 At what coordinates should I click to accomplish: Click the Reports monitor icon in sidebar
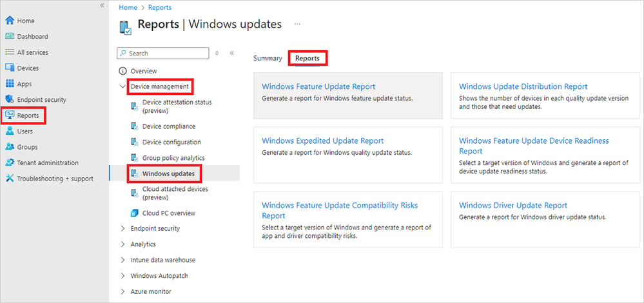click(10, 115)
